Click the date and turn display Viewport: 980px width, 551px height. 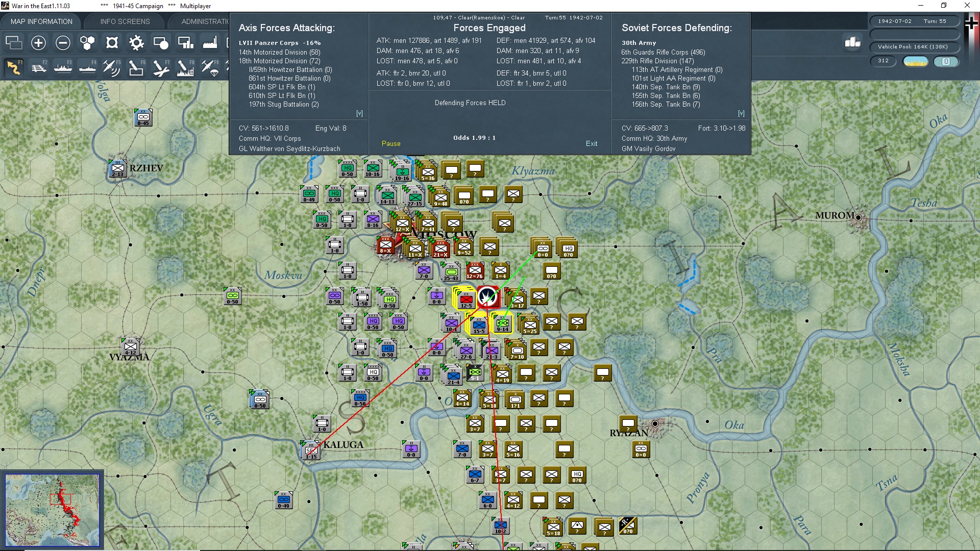tap(914, 21)
